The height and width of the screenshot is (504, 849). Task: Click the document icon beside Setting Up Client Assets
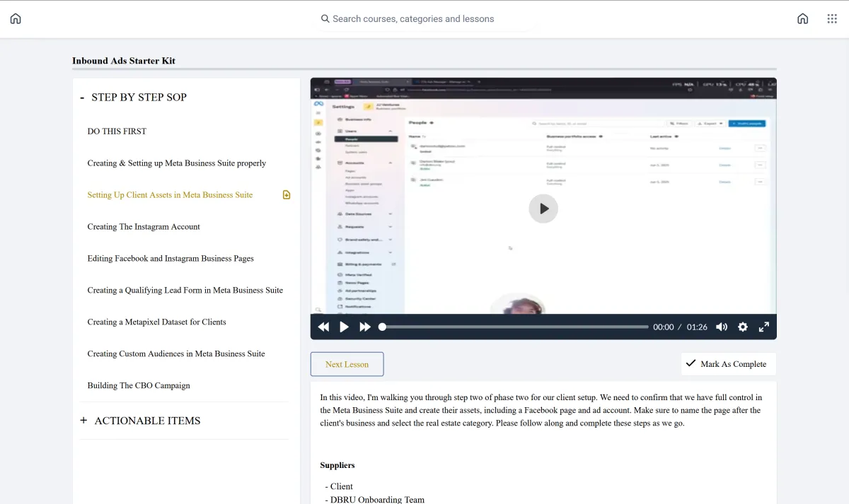coord(287,195)
